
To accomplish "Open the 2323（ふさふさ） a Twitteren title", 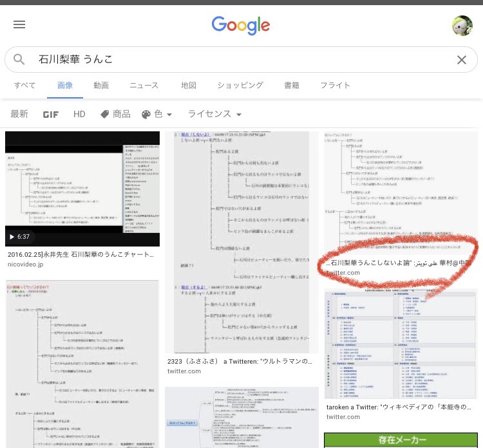I will click(240, 362).
